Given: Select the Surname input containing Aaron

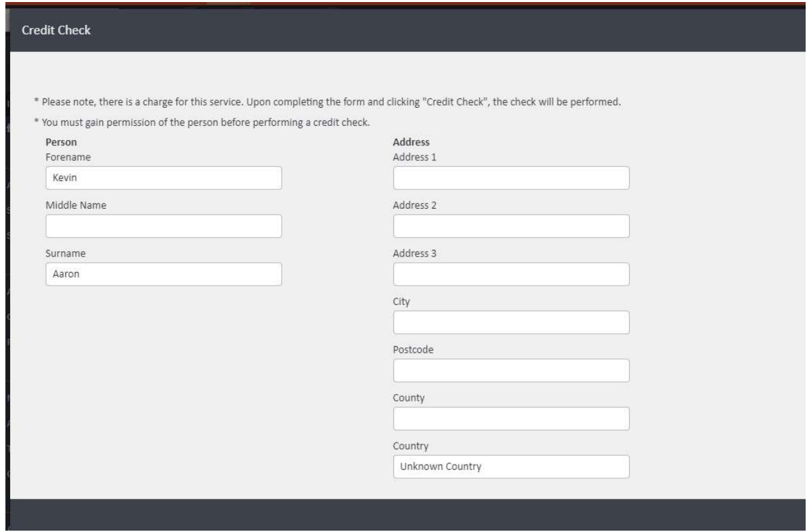Looking at the screenshot, I should click(x=163, y=274).
